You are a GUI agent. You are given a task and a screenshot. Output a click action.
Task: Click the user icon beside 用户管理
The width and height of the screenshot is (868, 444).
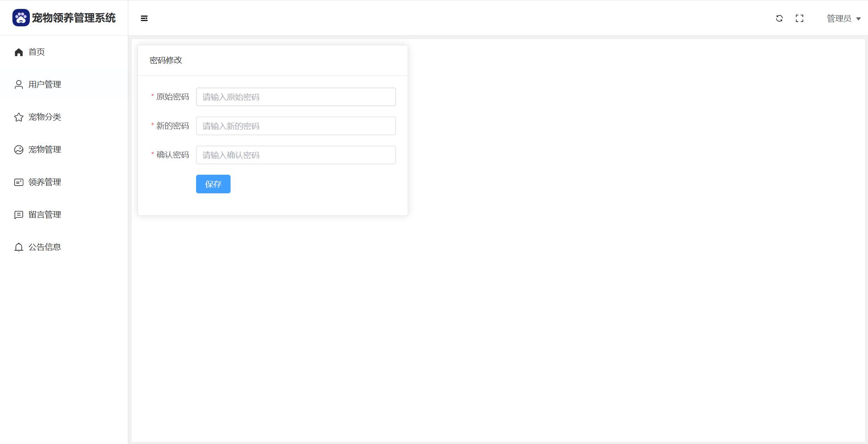[19, 84]
